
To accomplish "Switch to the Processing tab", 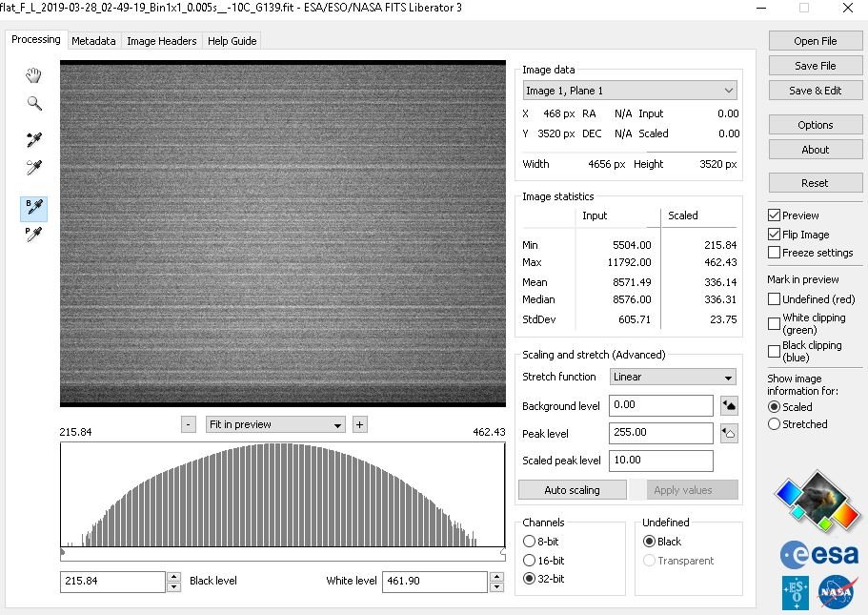I will point(36,39).
